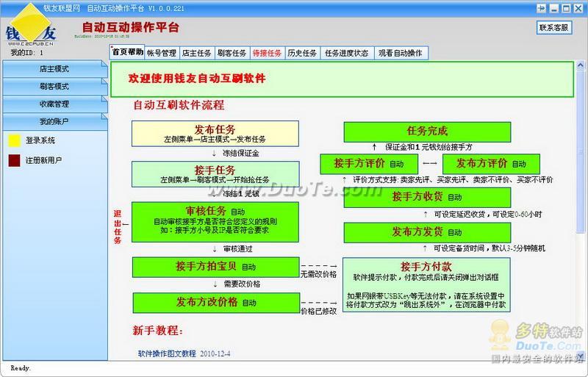View the 历史任务 tab
Screen dimensions: 588x377
coord(302,53)
